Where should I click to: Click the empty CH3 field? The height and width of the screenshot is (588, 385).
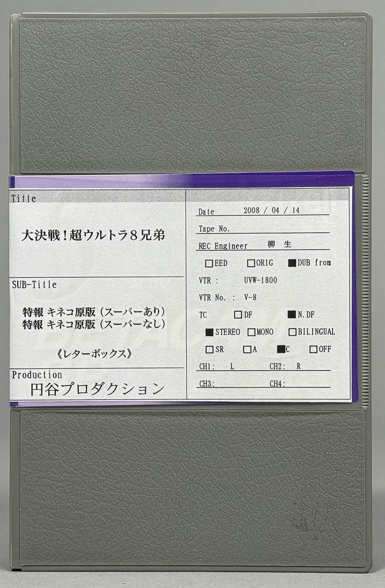(x=241, y=383)
